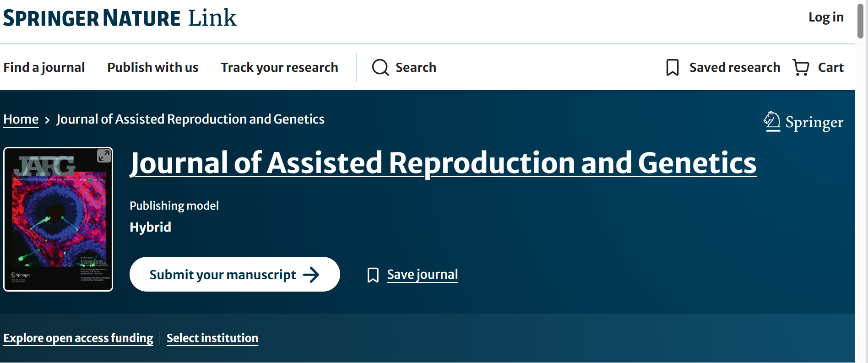Click the Save journal link
Viewport: 868px width, 363px height.
click(x=423, y=274)
